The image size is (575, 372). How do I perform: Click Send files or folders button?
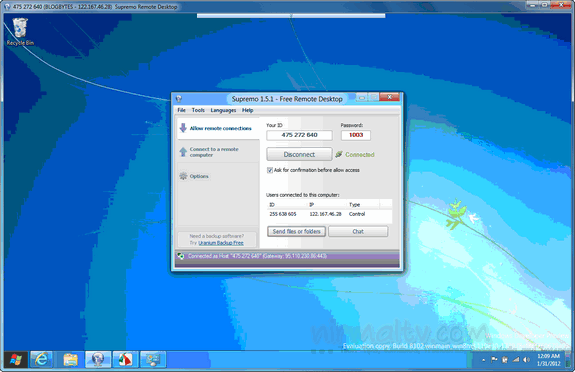coord(296,231)
